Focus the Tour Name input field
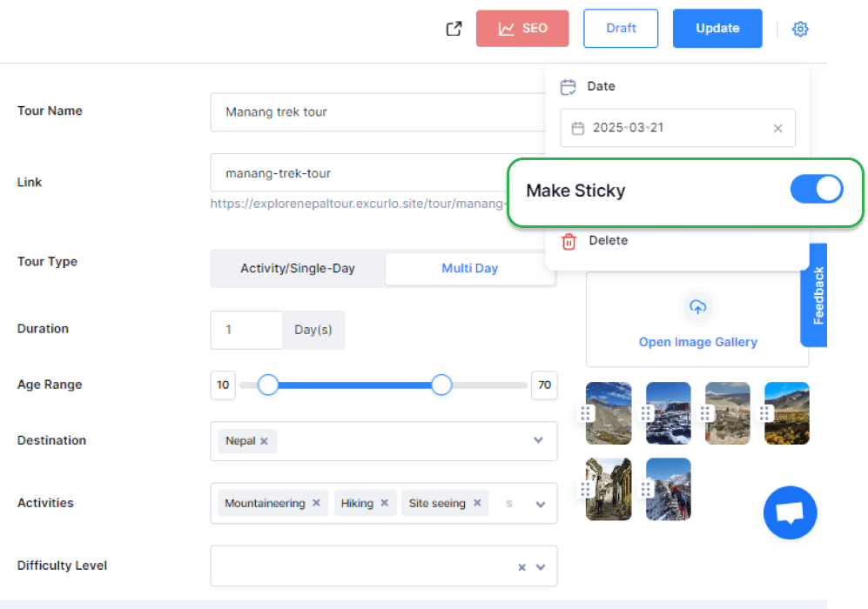Screen dimensions: 868x609 [379, 112]
